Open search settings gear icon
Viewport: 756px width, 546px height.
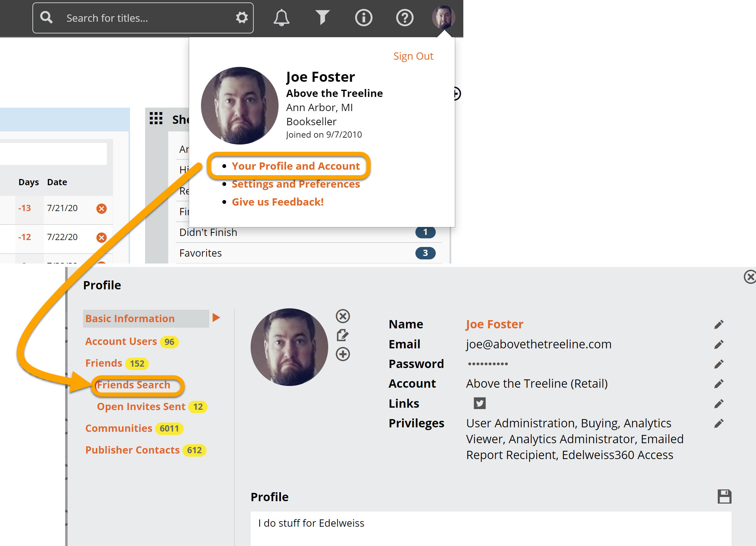242,18
